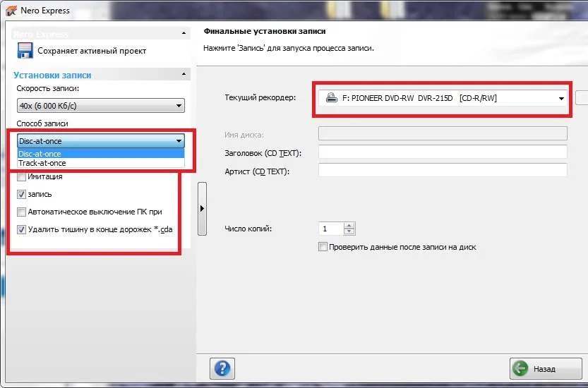The width and height of the screenshot is (588, 388).
Task: Click Сохраняет активный проект text
Action: 92,51
